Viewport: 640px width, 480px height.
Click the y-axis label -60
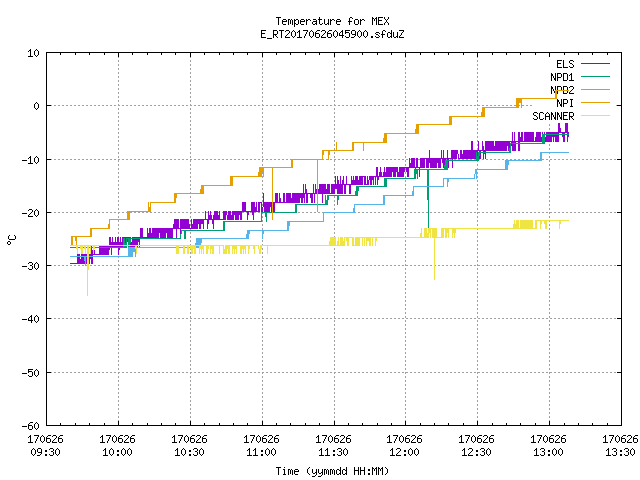(x=31, y=426)
